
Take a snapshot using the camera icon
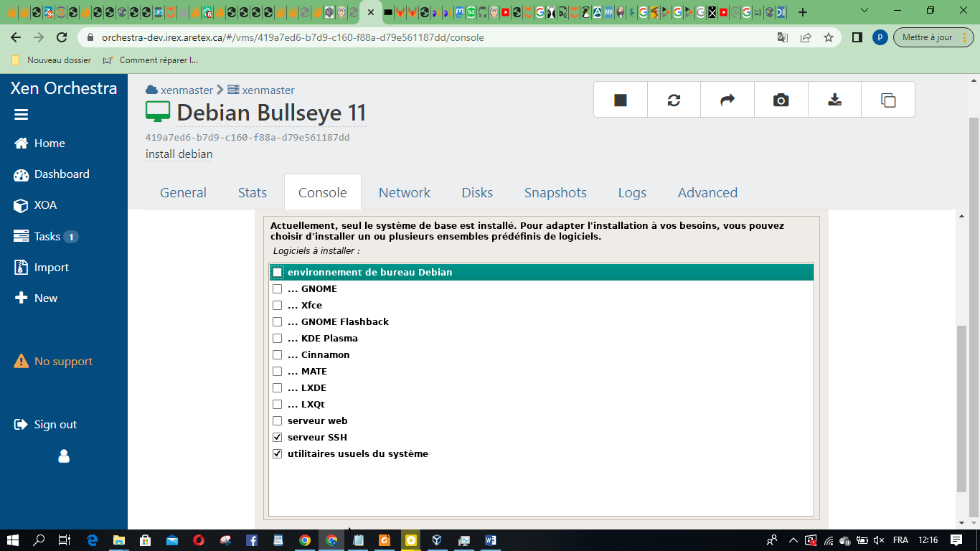[x=781, y=100]
